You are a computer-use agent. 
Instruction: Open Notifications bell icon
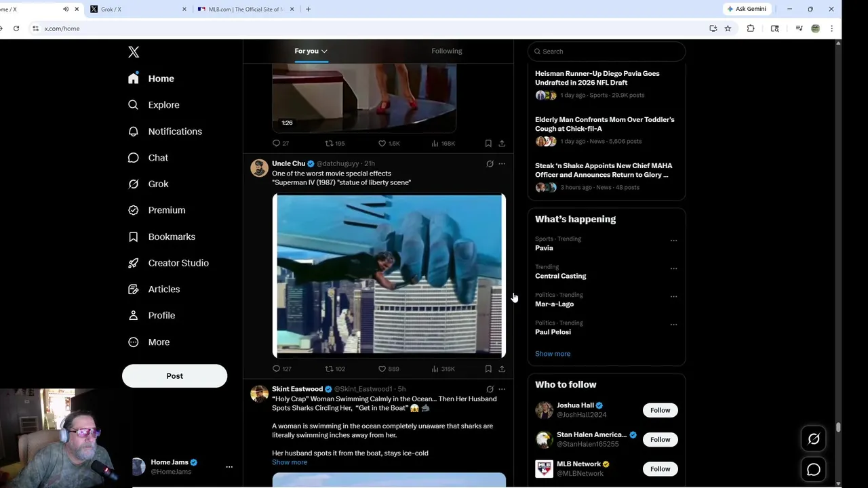pyautogui.click(x=134, y=131)
